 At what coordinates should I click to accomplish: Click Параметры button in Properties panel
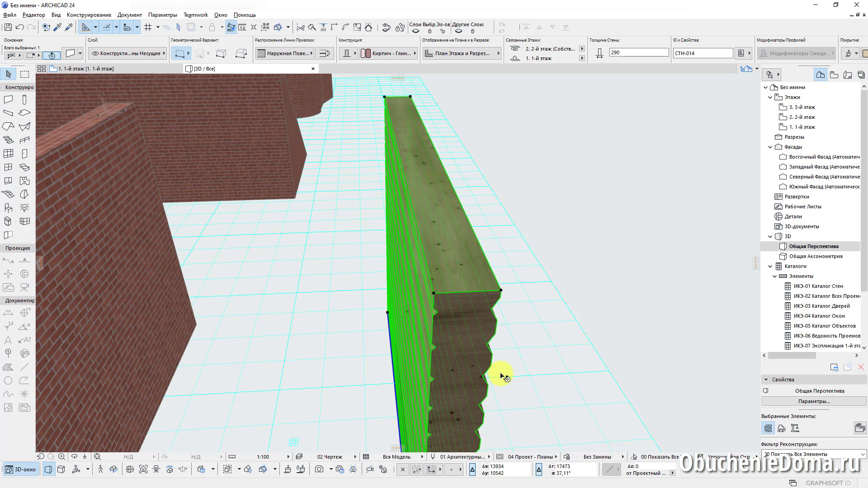[x=814, y=401]
